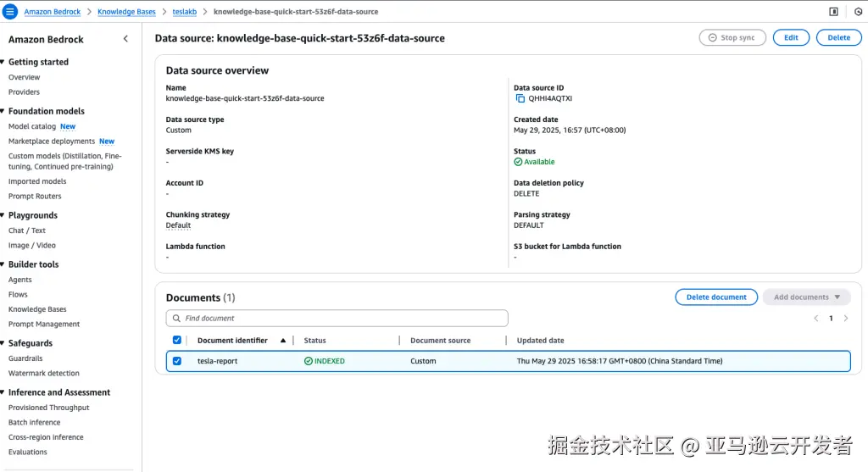The height and width of the screenshot is (472, 868).
Task: Open Custom models in the sidebar
Action: [x=64, y=161]
